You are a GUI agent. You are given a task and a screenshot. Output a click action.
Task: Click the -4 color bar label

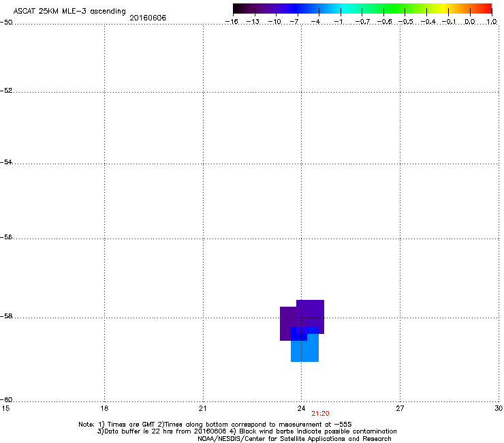pos(315,22)
